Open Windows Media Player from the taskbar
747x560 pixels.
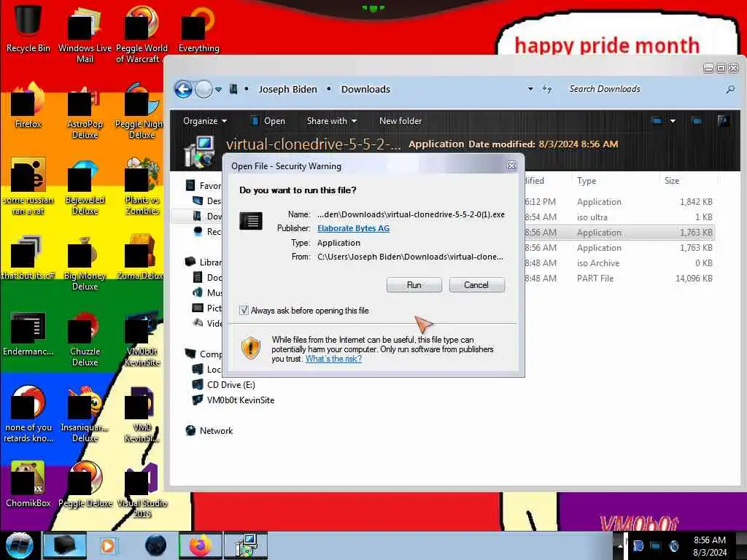[x=108, y=545]
